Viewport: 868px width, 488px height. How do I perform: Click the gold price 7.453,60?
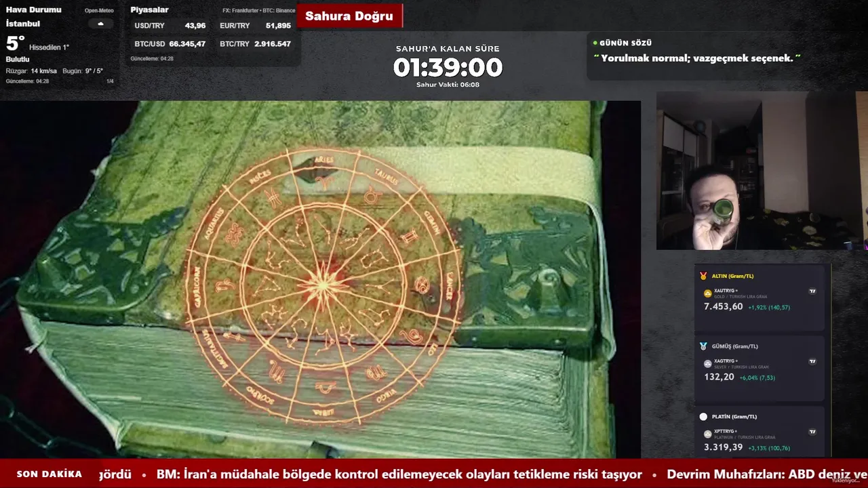723,307
